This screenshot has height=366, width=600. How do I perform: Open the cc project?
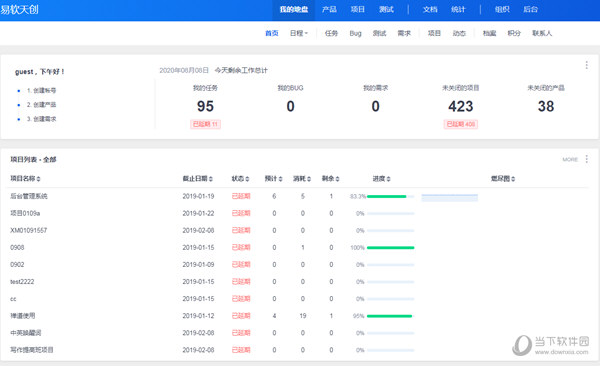point(13,299)
